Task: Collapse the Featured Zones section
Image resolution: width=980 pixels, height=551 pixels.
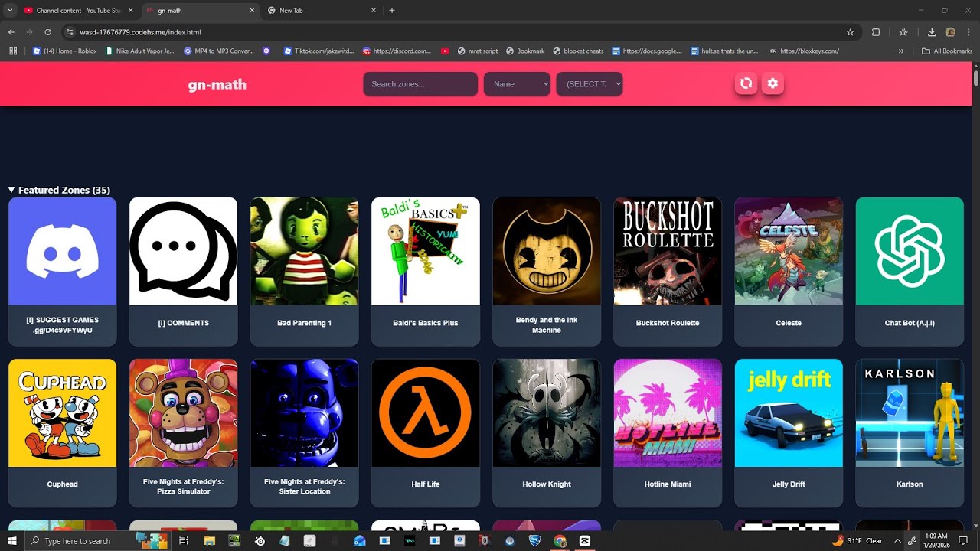Action: click(59, 190)
